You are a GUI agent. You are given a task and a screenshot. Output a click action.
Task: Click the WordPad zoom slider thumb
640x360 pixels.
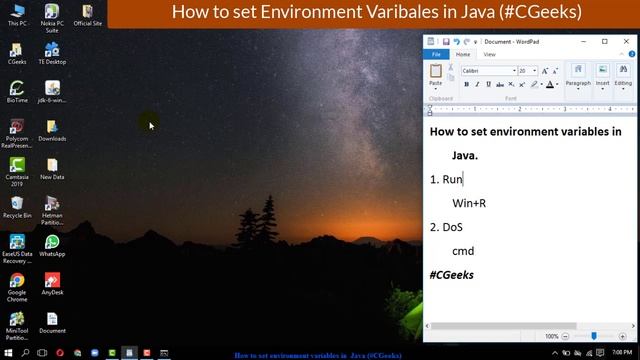[594, 336]
